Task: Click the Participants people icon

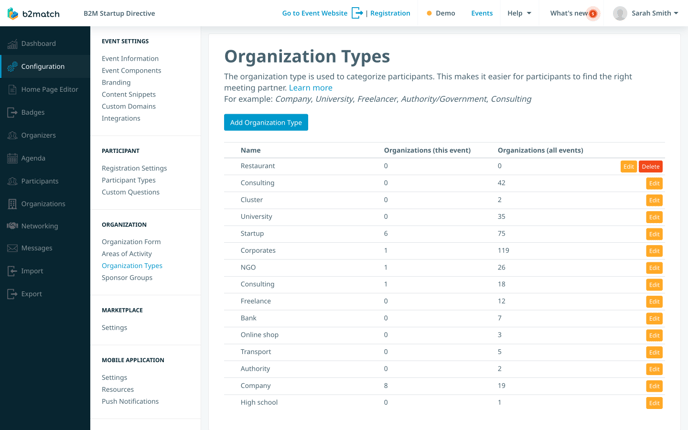Action: (12, 181)
